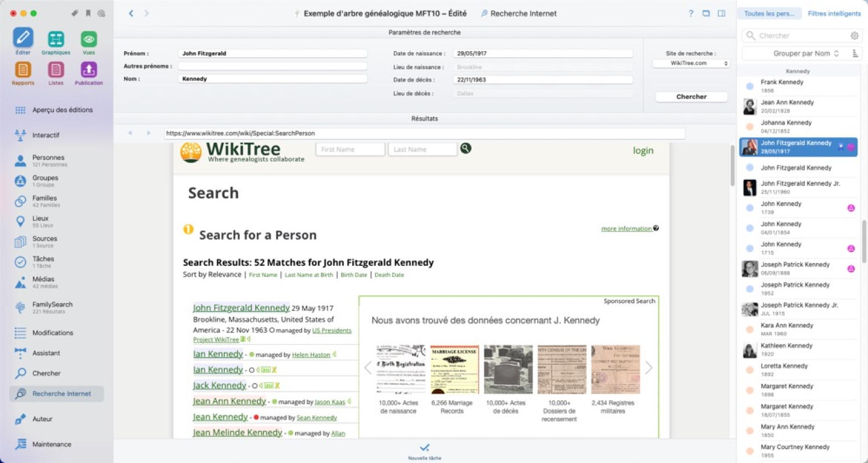
Task: Click the person list Chercher search field
Action: [801, 36]
